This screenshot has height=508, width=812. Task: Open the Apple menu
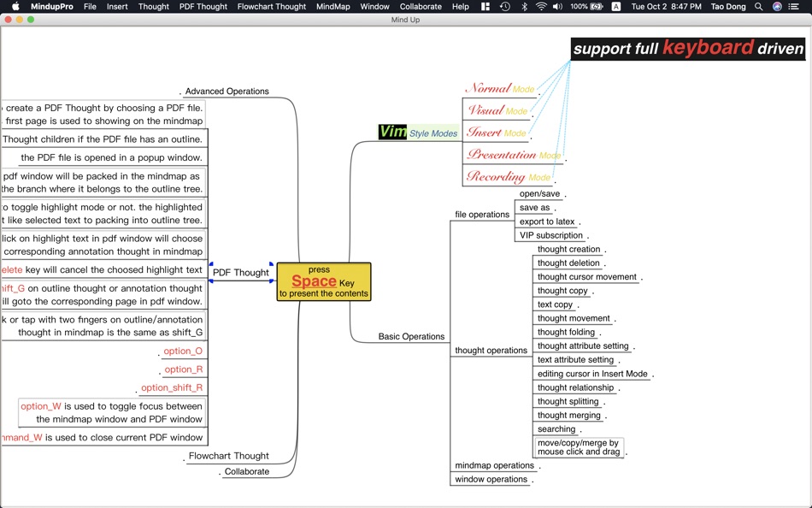15,7
